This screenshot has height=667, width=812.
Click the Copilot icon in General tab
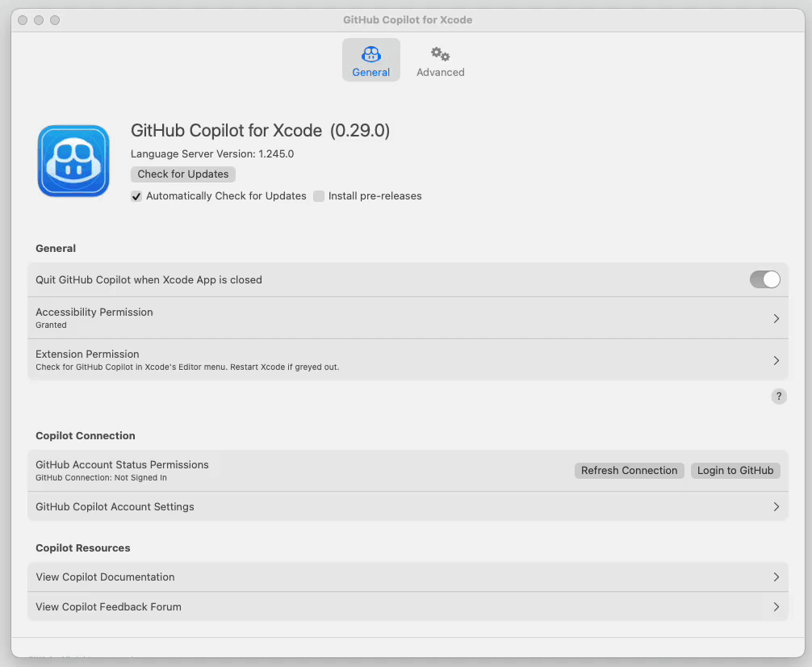pos(370,54)
